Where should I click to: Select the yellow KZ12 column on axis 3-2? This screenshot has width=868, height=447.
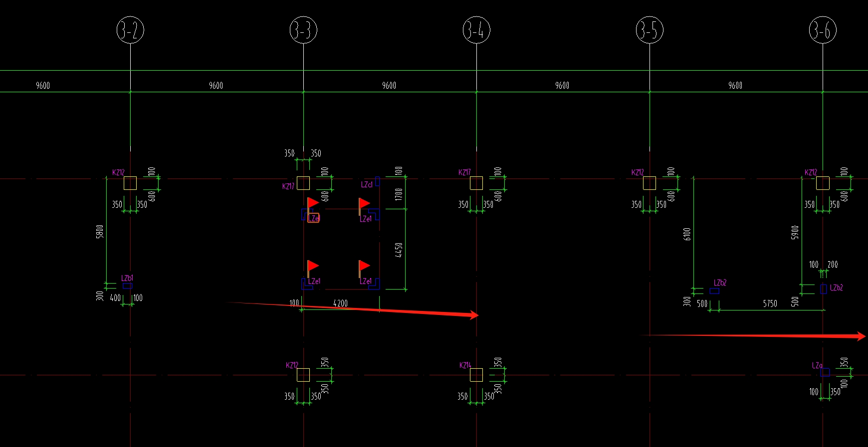pyautogui.click(x=130, y=183)
